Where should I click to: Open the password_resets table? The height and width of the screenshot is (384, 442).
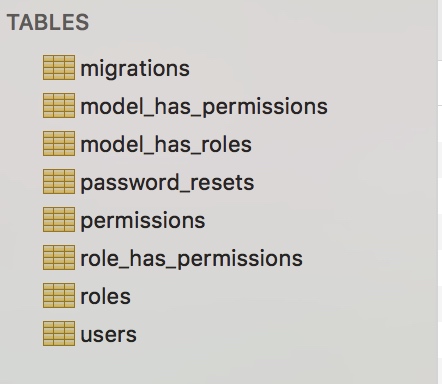click(x=167, y=183)
